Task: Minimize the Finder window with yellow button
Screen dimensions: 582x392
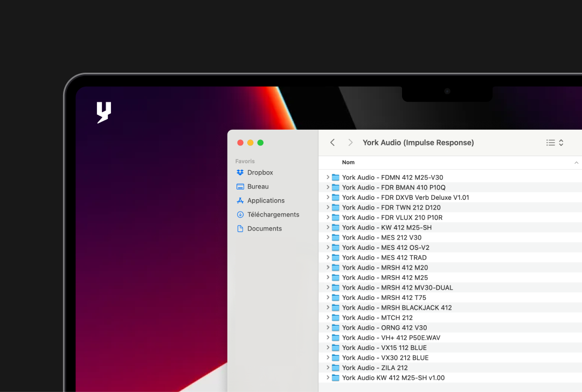Action: point(250,142)
